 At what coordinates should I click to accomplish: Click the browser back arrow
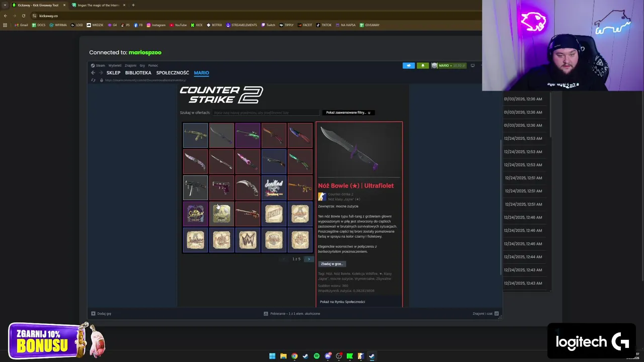[x=6, y=16]
